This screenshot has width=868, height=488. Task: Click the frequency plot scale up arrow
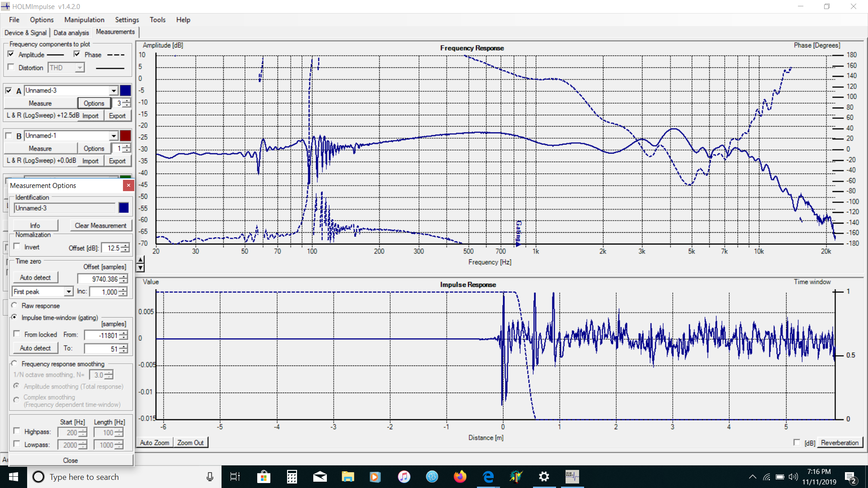[141, 260]
